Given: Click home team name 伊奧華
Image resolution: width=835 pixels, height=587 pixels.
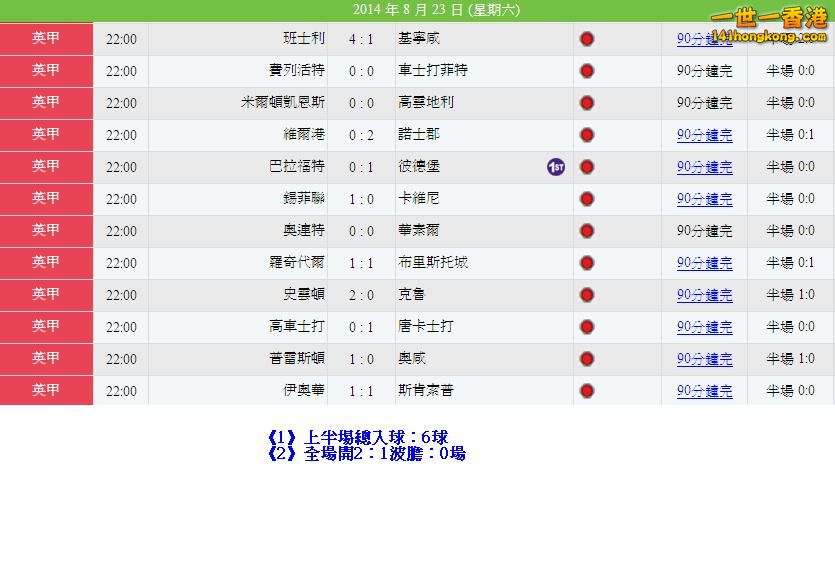Looking at the screenshot, I should pos(304,390).
